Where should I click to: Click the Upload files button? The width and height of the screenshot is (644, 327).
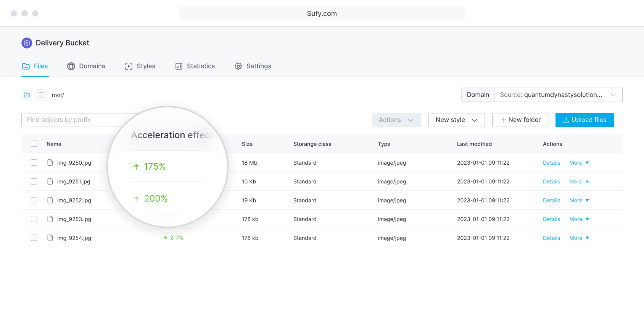(x=584, y=120)
